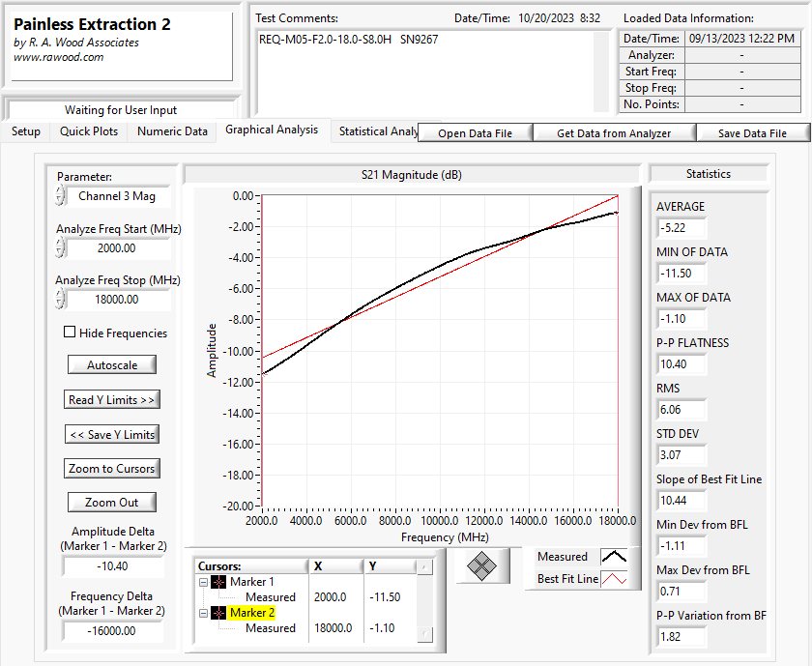Go to the Statistical Analysis tab
The height and width of the screenshot is (666, 812).
tap(379, 131)
